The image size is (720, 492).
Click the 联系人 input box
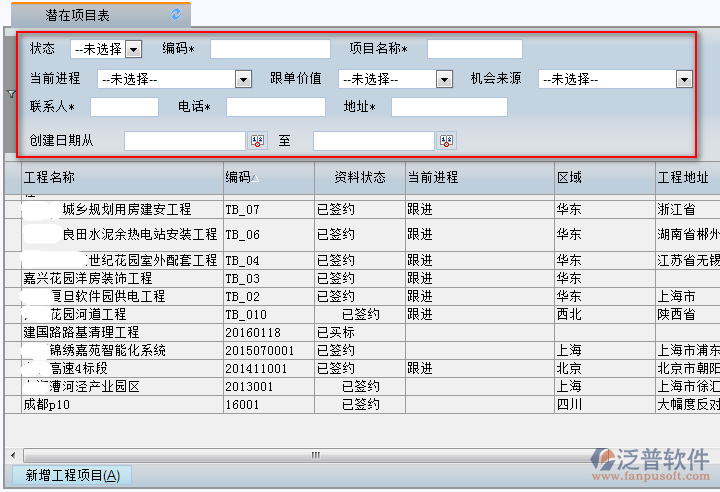(x=125, y=107)
